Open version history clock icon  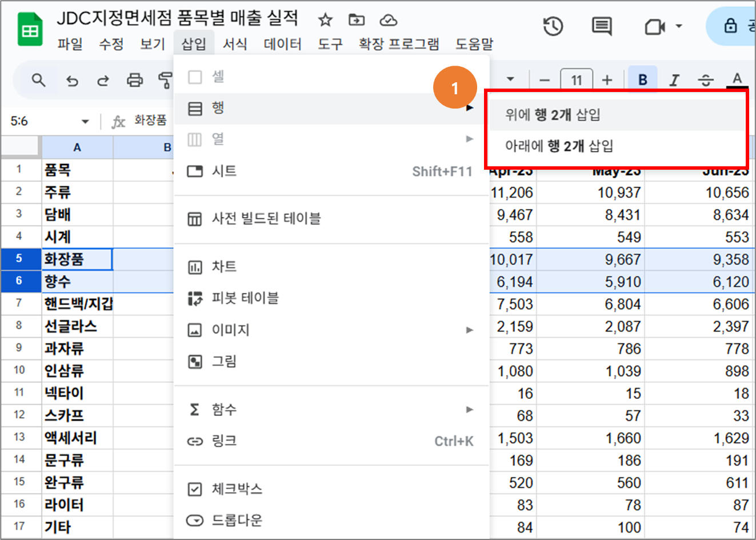click(x=553, y=26)
